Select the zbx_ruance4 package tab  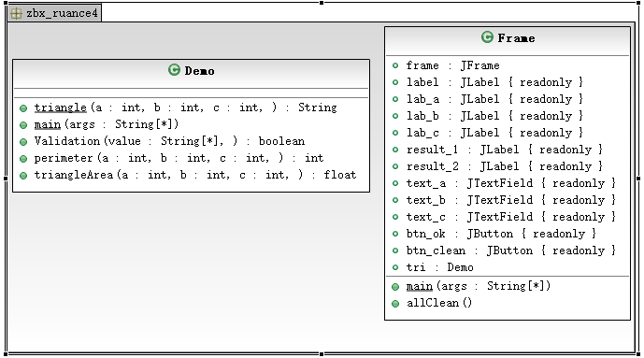pos(54,13)
